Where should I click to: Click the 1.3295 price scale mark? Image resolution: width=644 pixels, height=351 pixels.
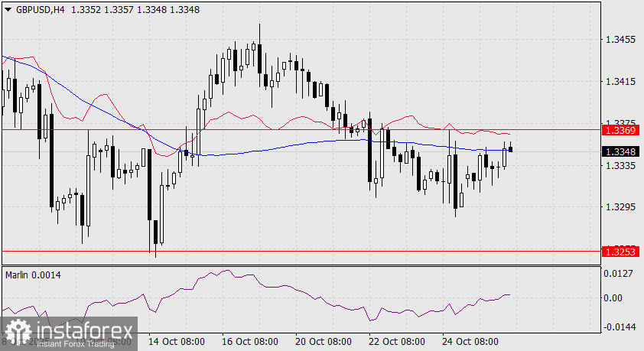[x=620, y=207]
